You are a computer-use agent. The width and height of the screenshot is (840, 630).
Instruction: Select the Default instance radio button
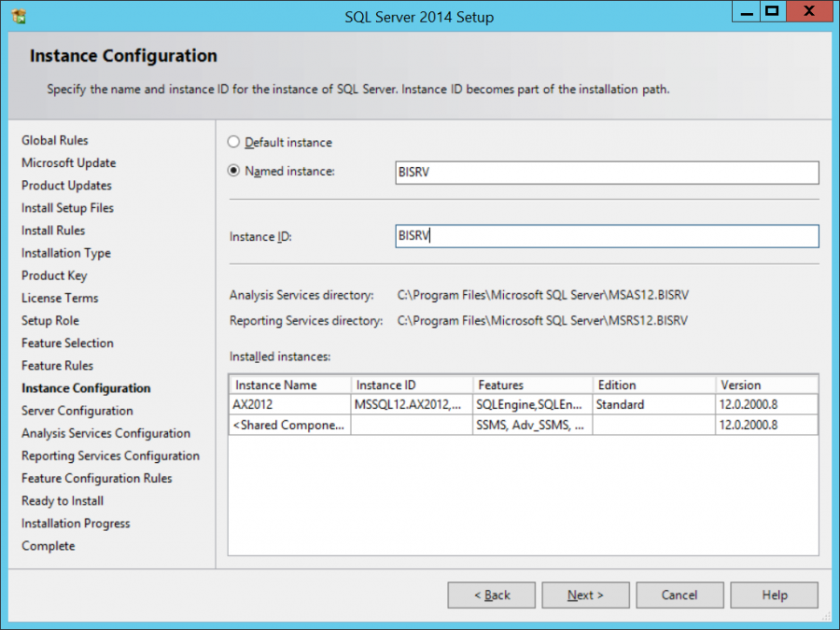pos(235,142)
